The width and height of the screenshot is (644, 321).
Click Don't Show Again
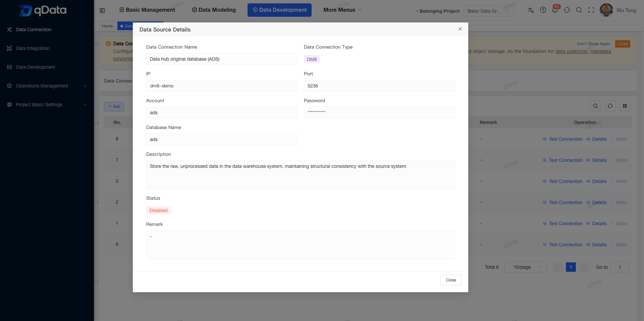click(594, 44)
